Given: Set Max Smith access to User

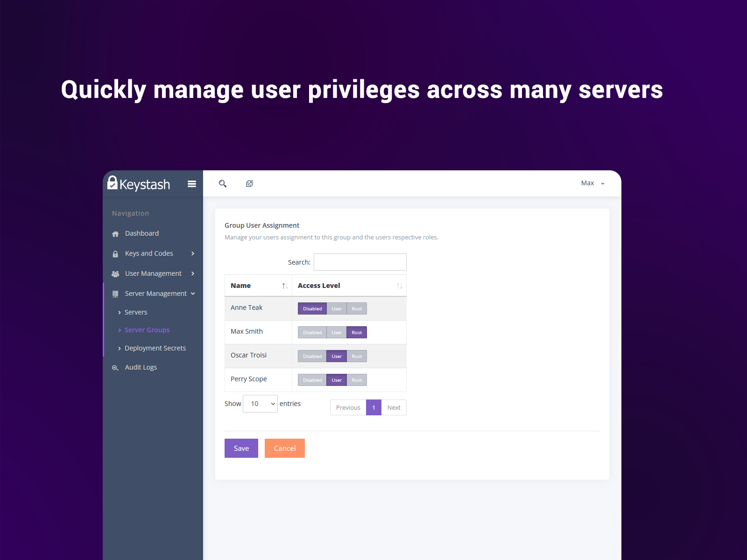Looking at the screenshot, I should tap(337, 332).
